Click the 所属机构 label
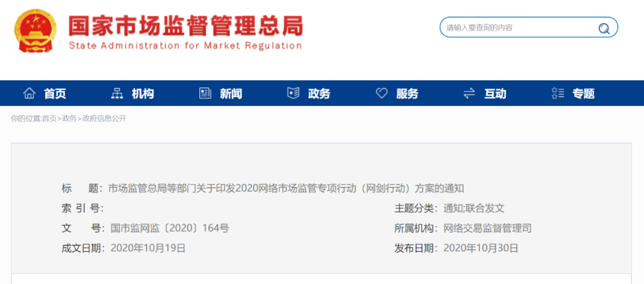Image resolution: width=644 pixels, height=284 pixels. tap(416, 228)
